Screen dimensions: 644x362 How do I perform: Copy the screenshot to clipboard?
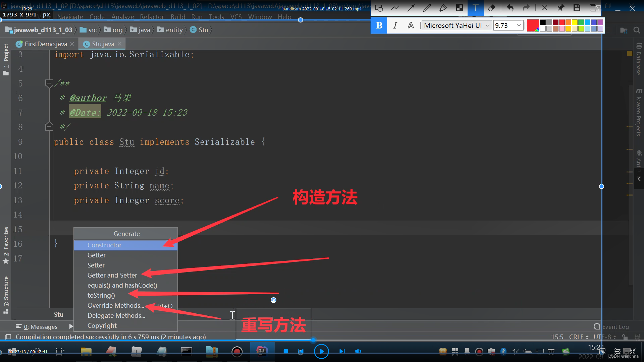point(593,8)
